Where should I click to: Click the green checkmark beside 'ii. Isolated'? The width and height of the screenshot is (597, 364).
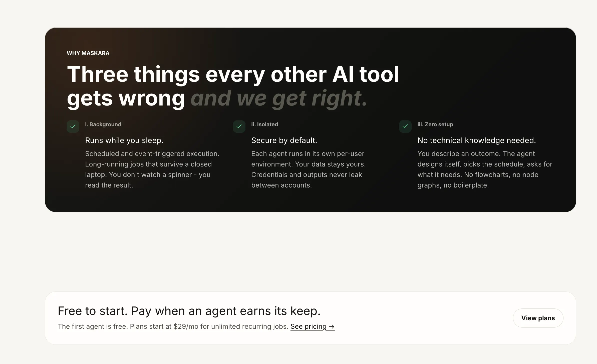pyautogui.click(x=239, y=126)
